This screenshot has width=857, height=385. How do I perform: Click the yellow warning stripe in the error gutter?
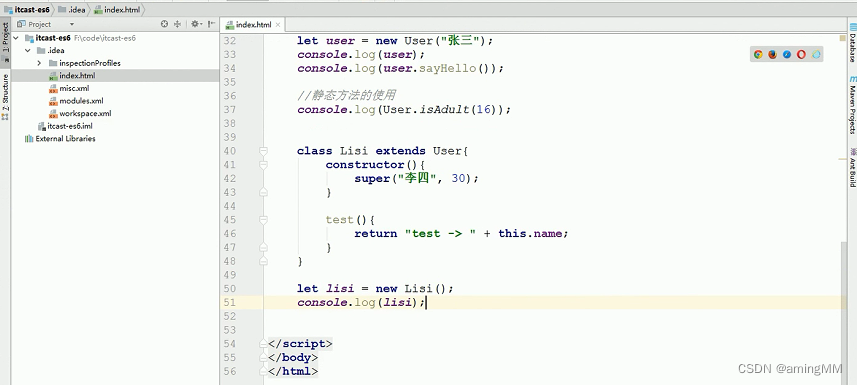pos(842,159)
